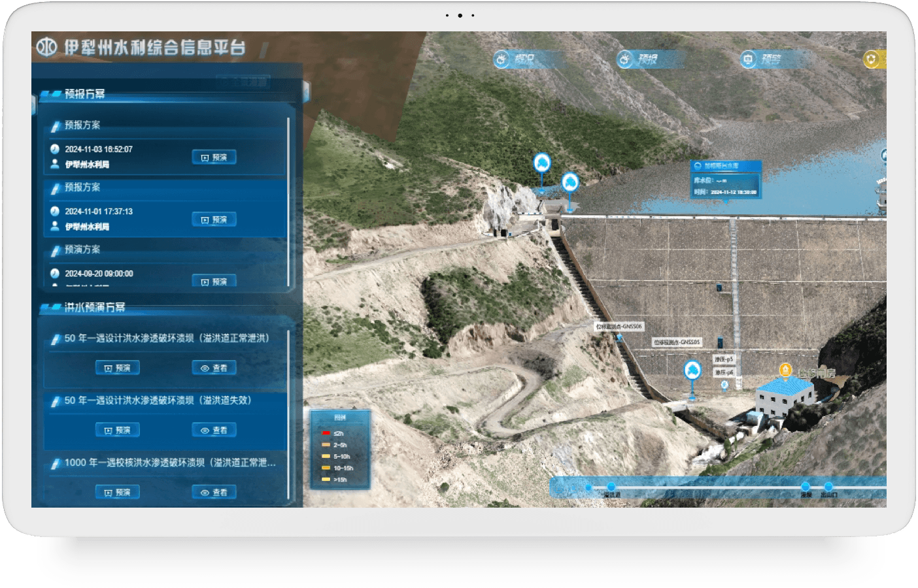The width and height of the screenshot is (918, 588).
Task: Click the red ≤2h legend swatch
Action: click(326, 433)
